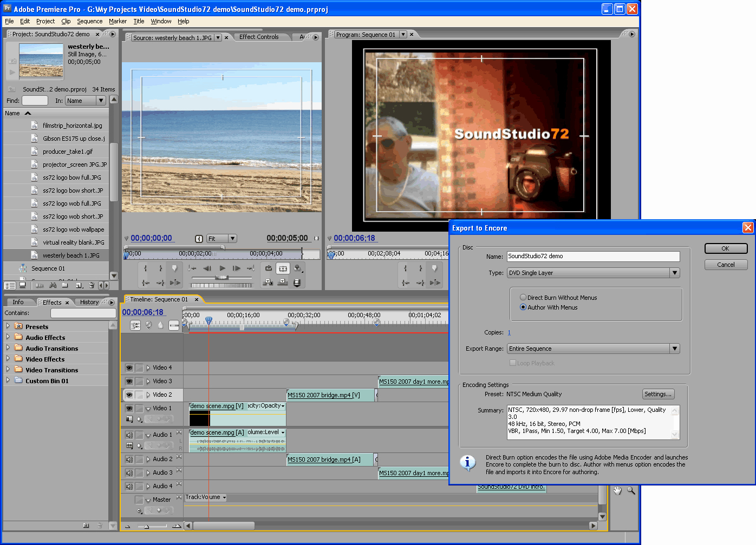
Task: Click Copies value link
Action: coord(509,332)
